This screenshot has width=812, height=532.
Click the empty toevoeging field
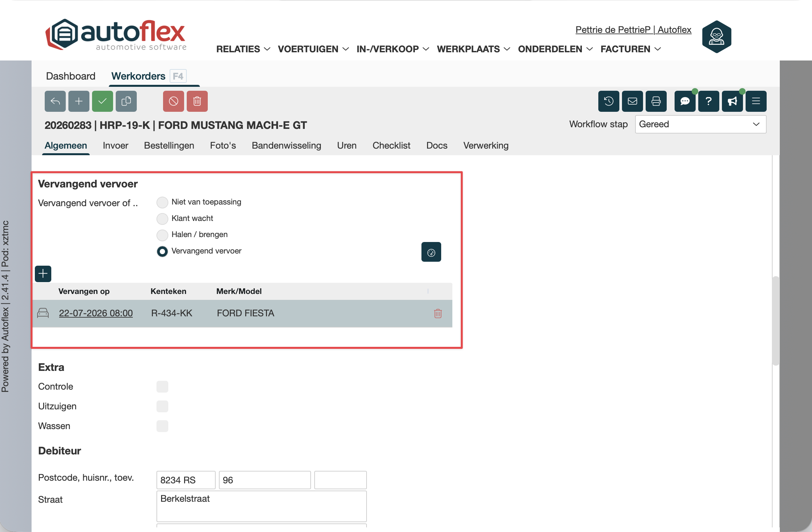(341, 480)
